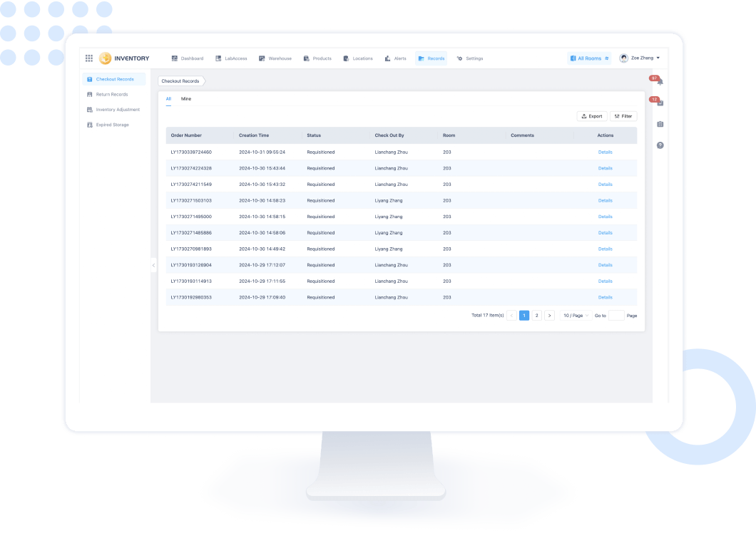This screenshot has width=756, height=533.
Task: Open Return Records in sidebar
Action: (112, 94)
